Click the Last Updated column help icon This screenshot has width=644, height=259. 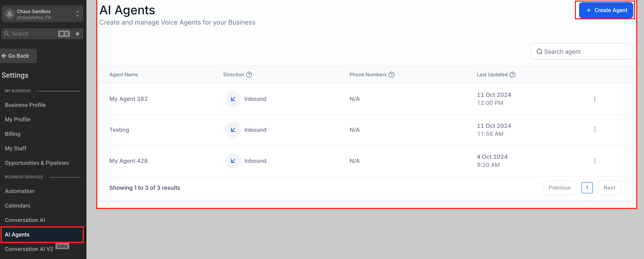[x=512, y=75]
